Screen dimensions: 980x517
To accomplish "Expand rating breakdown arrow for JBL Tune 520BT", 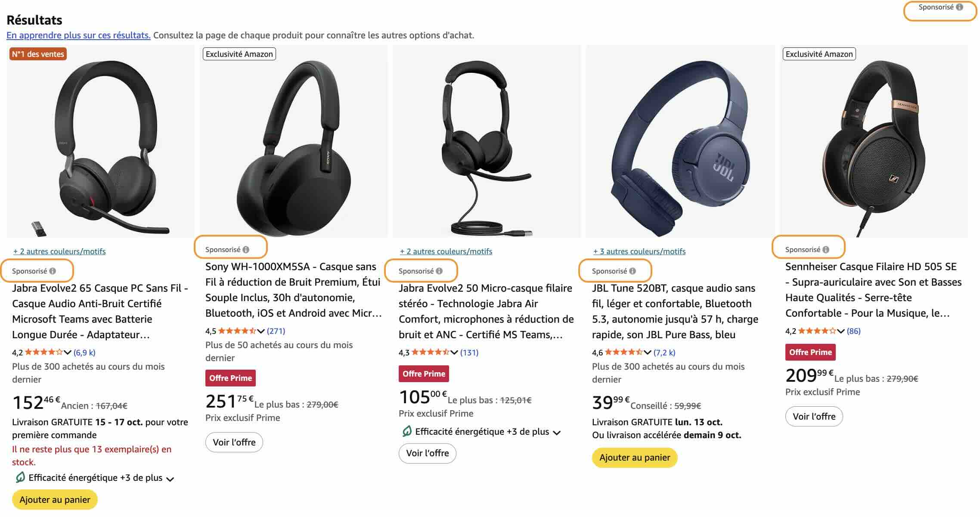I will click(x=648, y=352).
